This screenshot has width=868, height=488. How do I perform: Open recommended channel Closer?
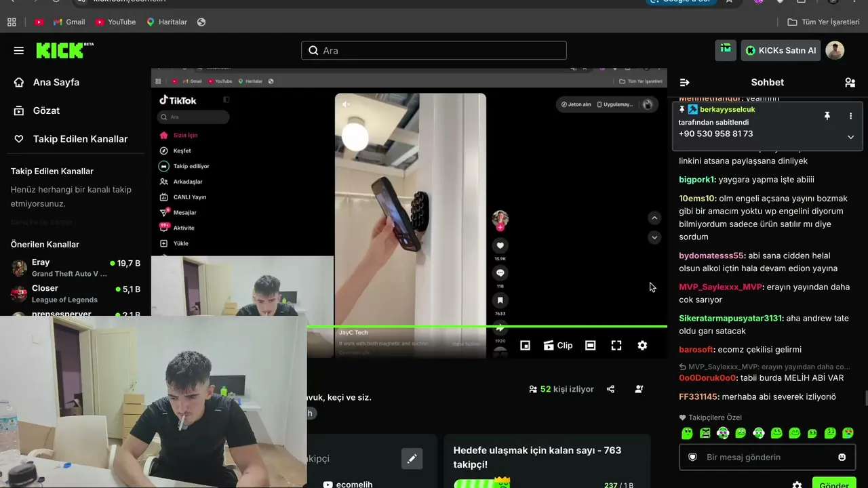coord(75,293)
